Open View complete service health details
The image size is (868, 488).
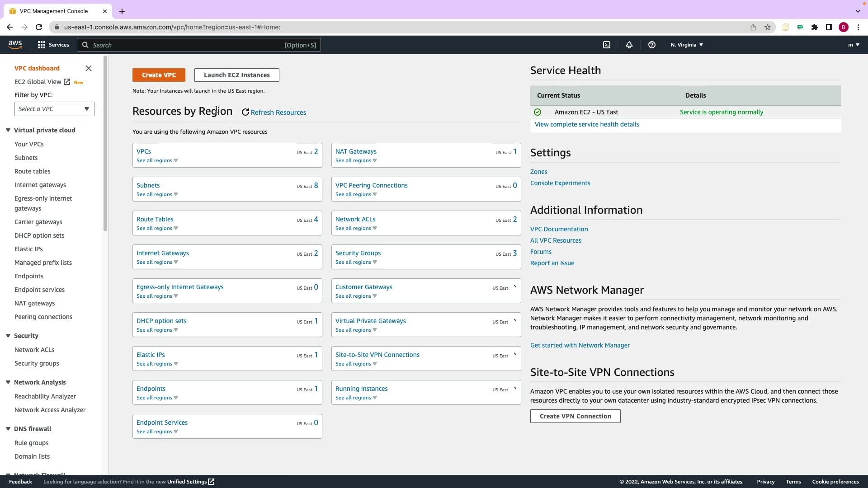[586, 124]
